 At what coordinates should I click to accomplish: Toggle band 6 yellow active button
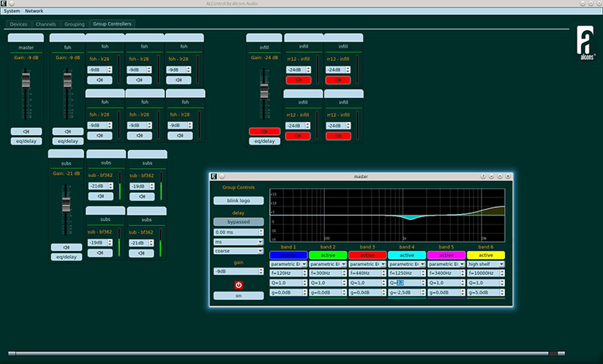485,255
